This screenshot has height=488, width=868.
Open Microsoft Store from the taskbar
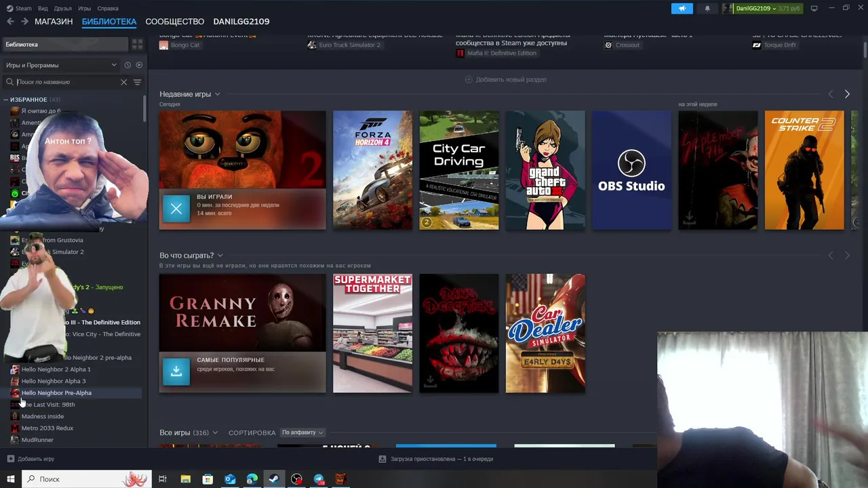(208, 479)
